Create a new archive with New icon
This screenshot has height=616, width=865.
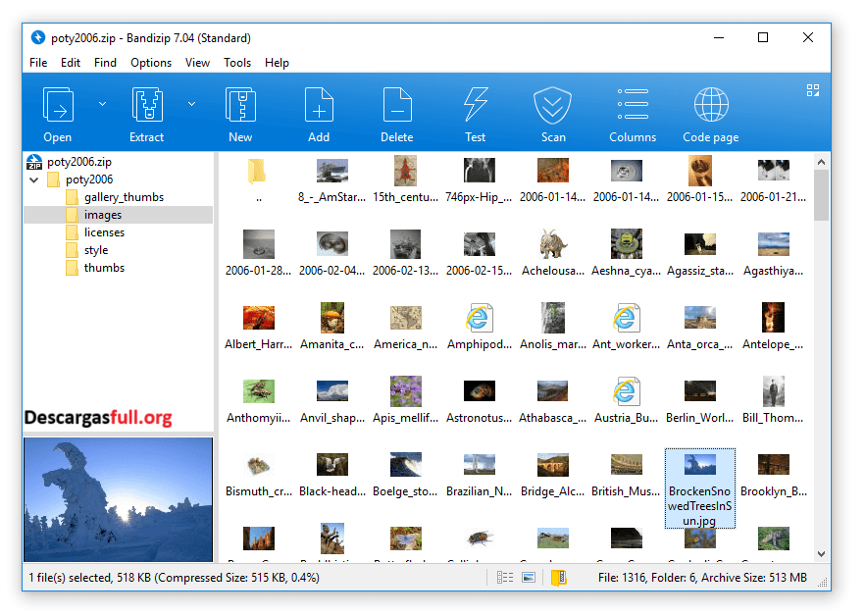(240, 104)
